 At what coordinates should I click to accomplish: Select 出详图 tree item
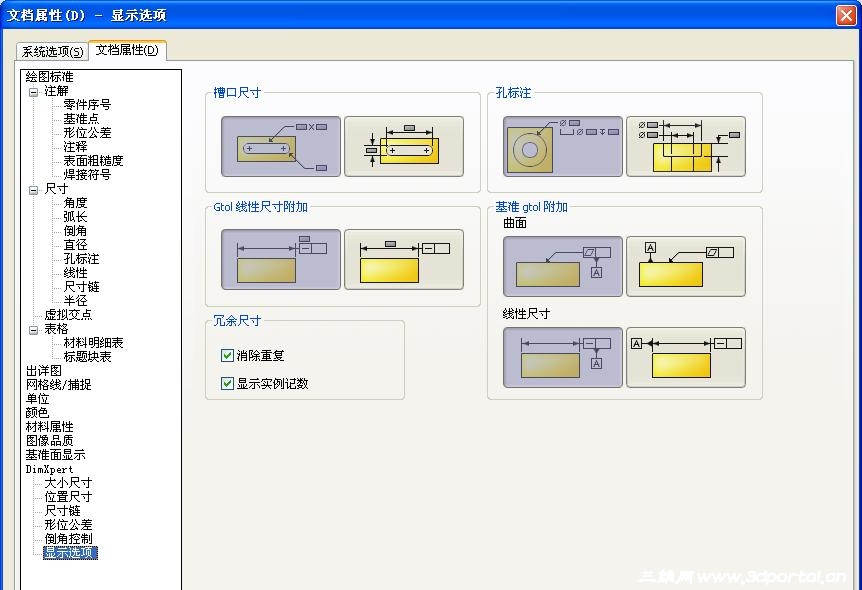click(x=43, y=371)
